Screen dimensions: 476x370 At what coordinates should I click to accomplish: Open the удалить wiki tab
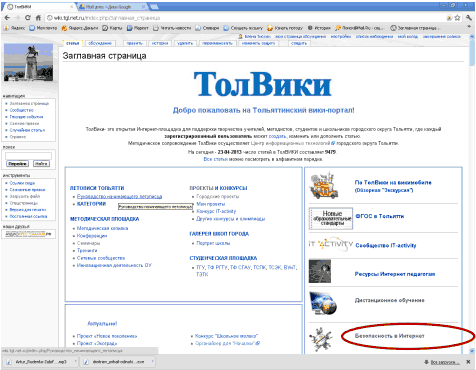pos(185,43)
